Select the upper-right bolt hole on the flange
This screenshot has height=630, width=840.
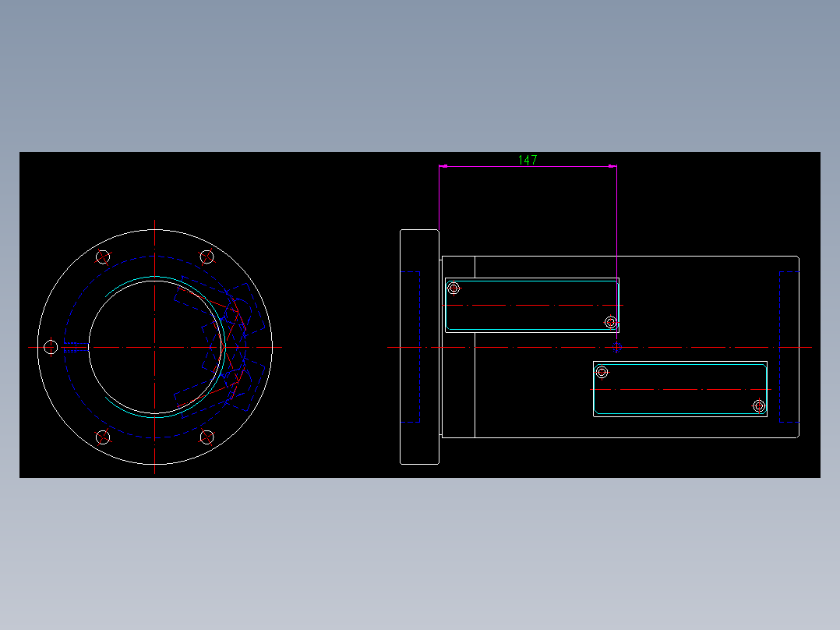pyautogui.click(x=206, y=257)
